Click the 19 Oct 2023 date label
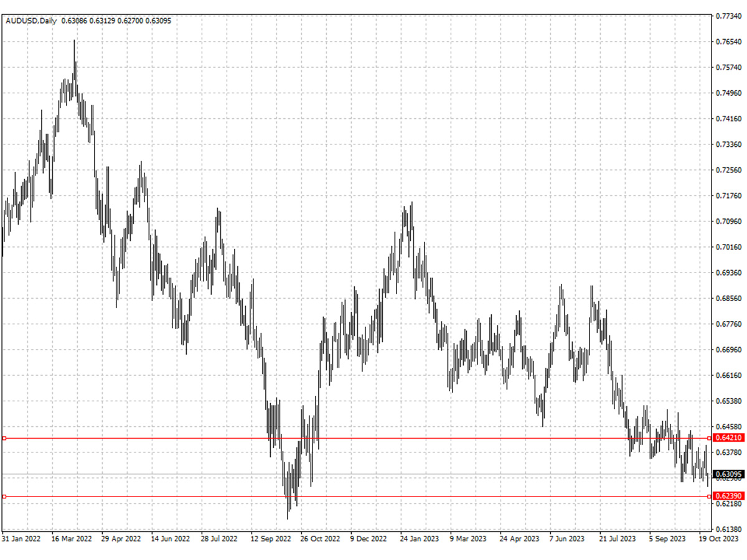The width and height of the screenshot is (747, 560). click(718, 539)
